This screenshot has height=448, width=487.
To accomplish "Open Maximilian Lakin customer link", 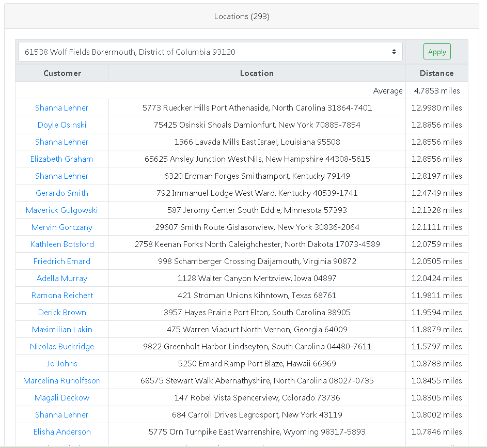I will (x=62, y=330).
